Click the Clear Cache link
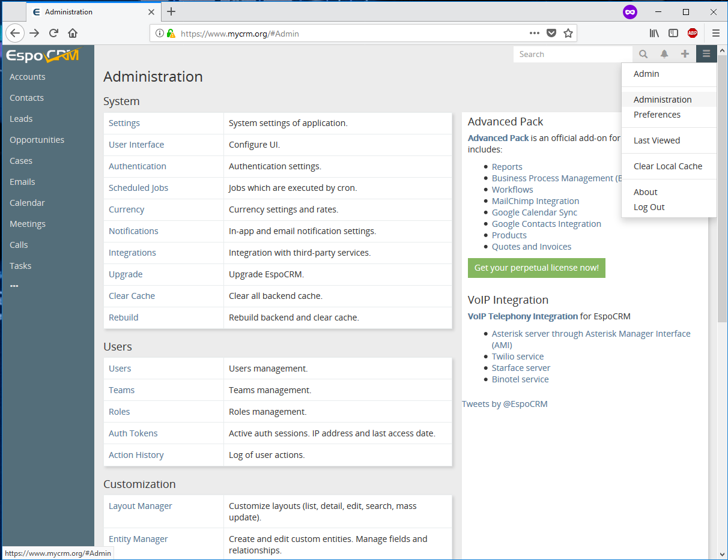This screenshot has width=728, height=560. coord(132,296)
